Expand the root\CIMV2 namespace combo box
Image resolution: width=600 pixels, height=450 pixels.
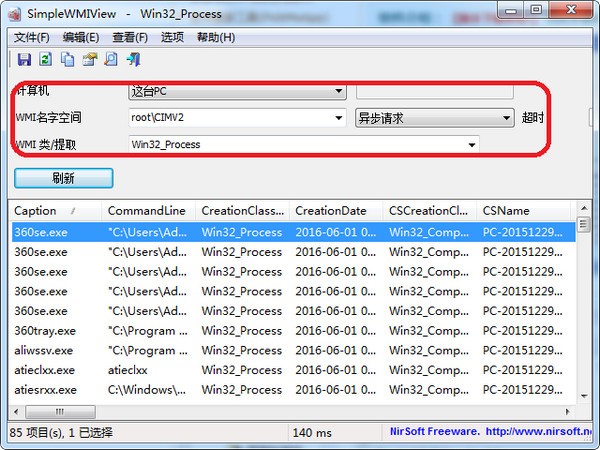pyautogui.click(x=238, y=117)
